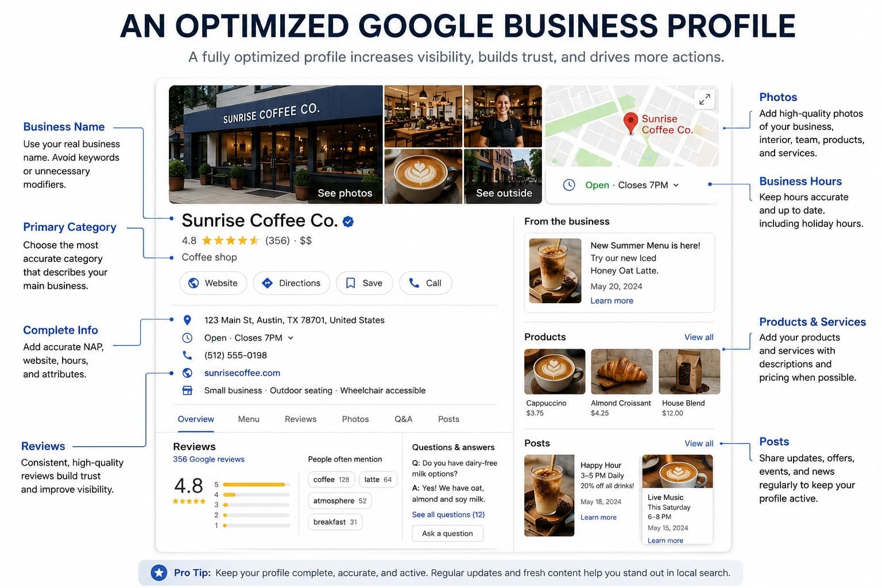This screenshot has width=882, height=588.
Task: Click the Ask a question button
Action: pos(447,533)
